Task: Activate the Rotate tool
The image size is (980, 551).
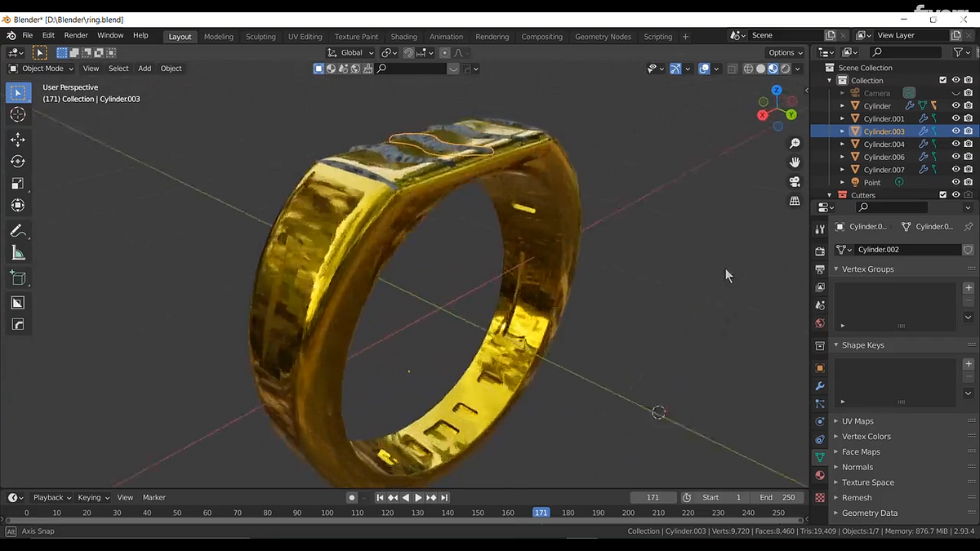Action: click(x=17, y=161)
